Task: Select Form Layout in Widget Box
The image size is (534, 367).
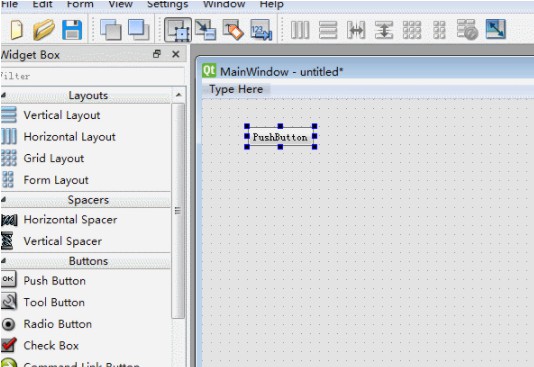Action: click(85, 180)
